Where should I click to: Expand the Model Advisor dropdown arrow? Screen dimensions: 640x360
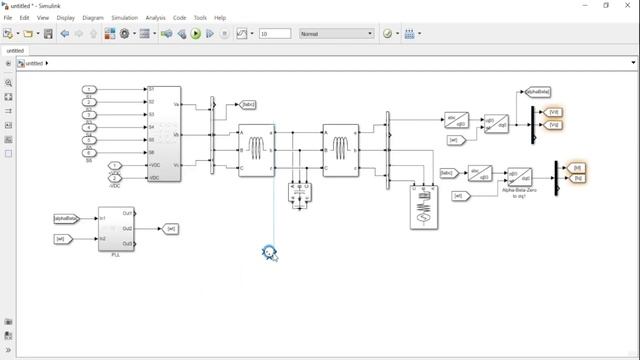(x=398, y=34)
